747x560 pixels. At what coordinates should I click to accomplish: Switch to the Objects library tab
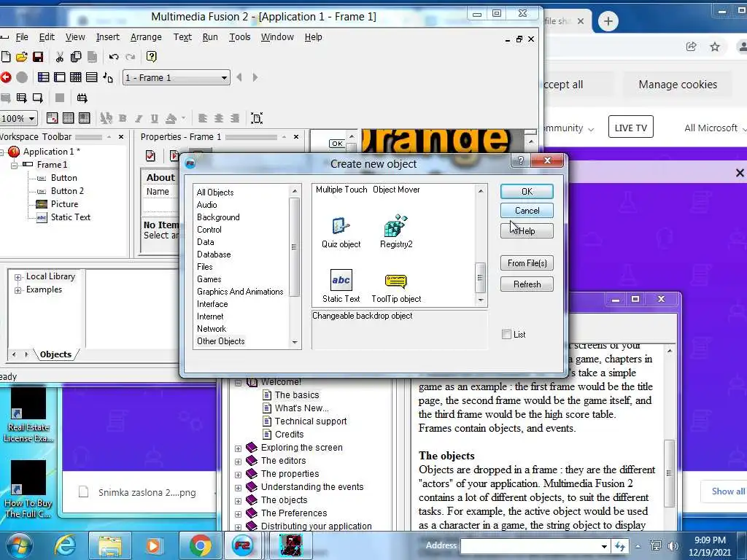(55, 354)
